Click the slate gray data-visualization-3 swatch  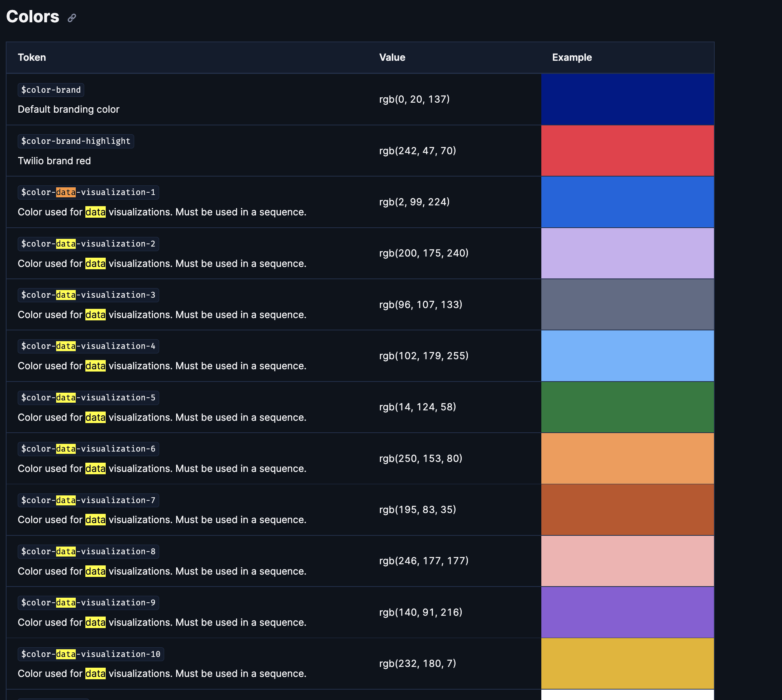(x=627, y=305)
